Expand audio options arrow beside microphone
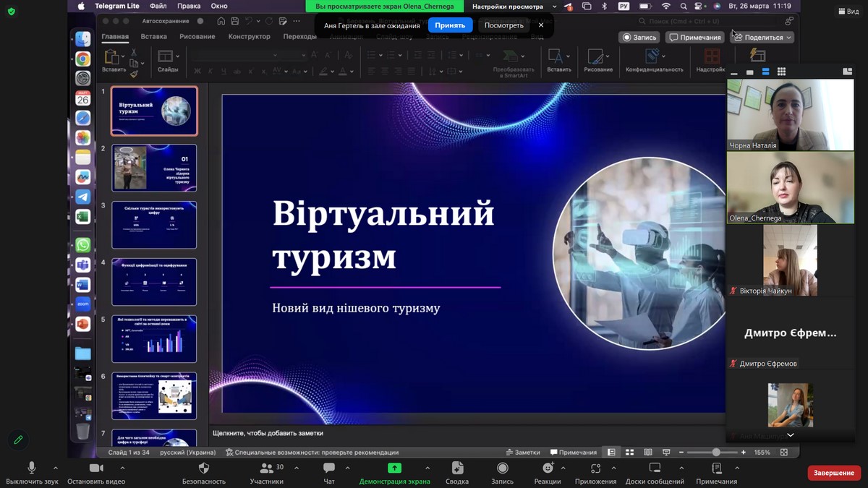This screenshot has width=868, height=488. pyautogui.click(x=57, y=468)
